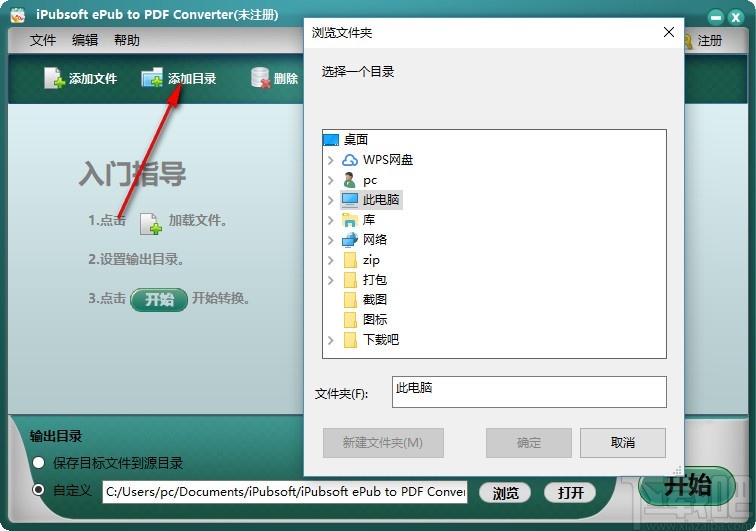The width and height of the screenshot is (756, 531).
Task: Click the iPubsoft app logo in title bar
Action: click(x=17, y=15)
